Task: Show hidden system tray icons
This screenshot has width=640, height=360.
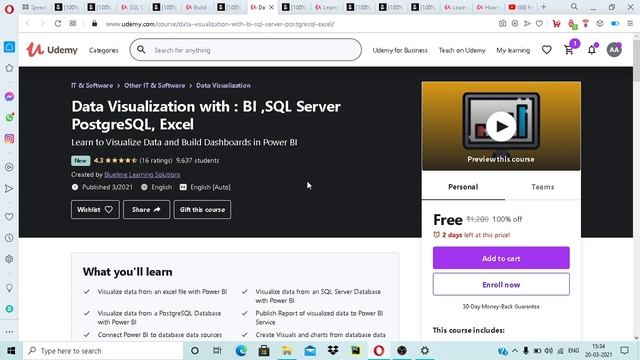Action: (x=515, y=351)
